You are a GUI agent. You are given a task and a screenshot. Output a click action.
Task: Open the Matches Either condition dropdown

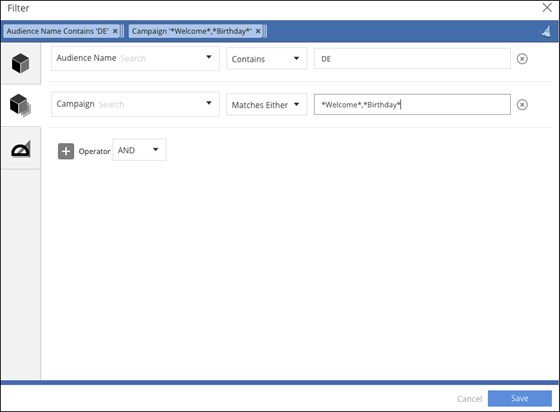(x=266, y=105)
